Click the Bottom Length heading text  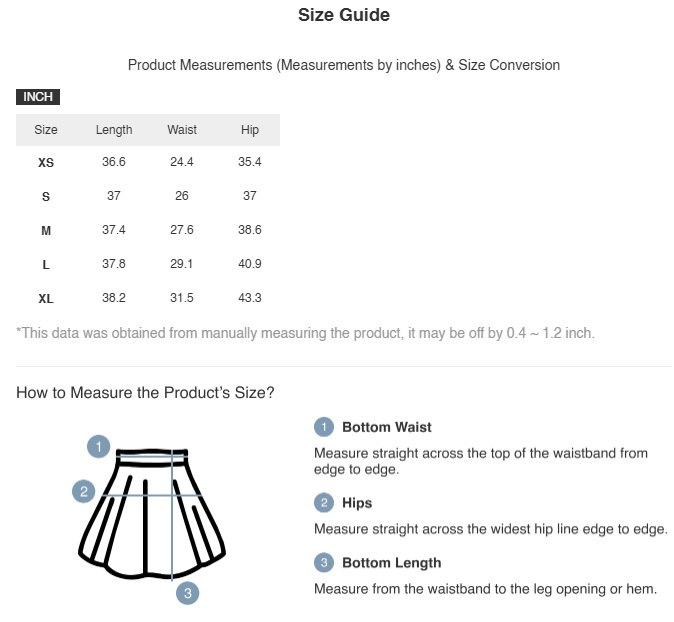click(x=392, y=563)
